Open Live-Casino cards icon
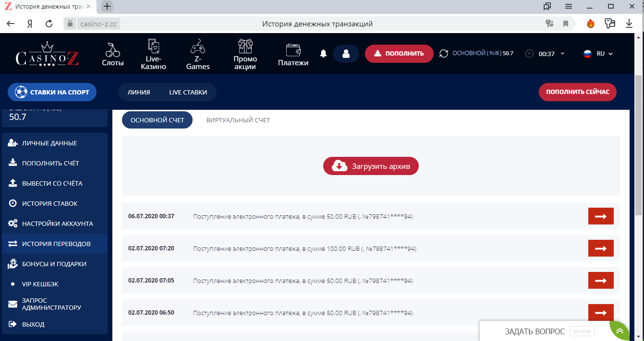 tap(153, 47)
